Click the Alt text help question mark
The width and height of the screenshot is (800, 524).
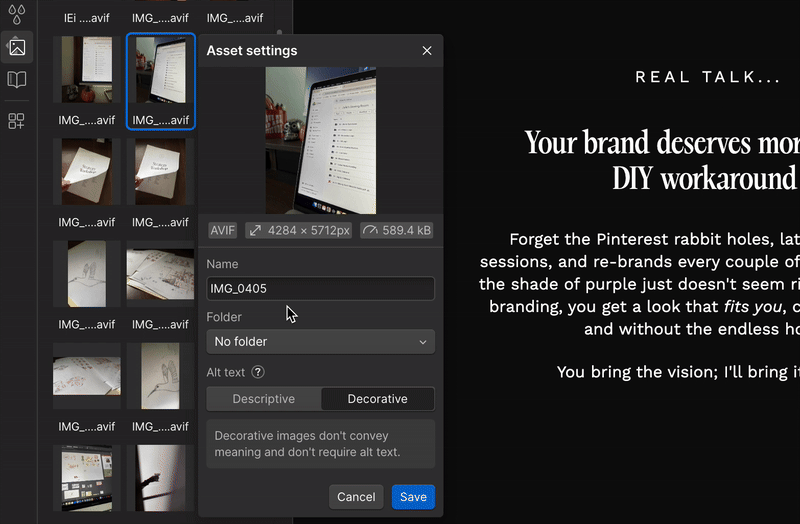click(258, 372)
